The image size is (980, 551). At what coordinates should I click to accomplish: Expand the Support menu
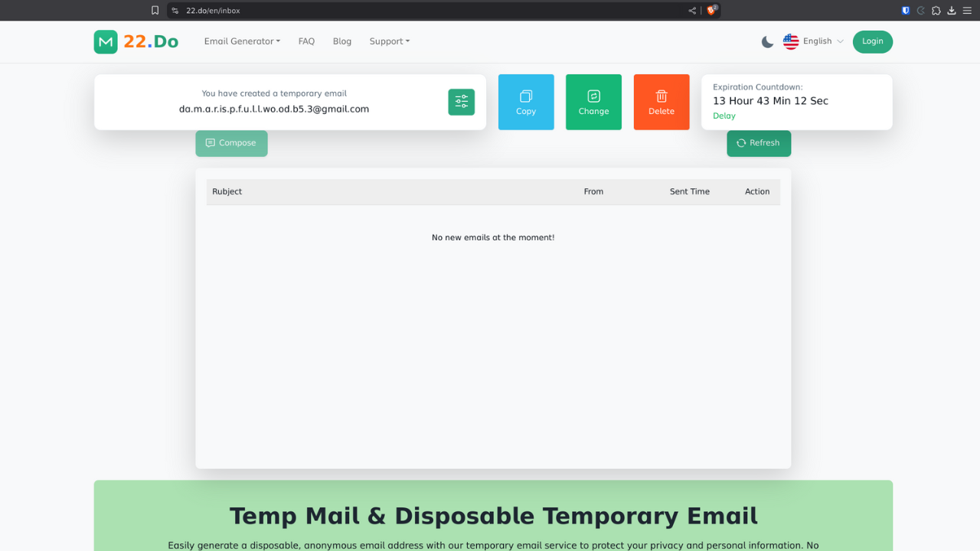click(x=389, y=41)
